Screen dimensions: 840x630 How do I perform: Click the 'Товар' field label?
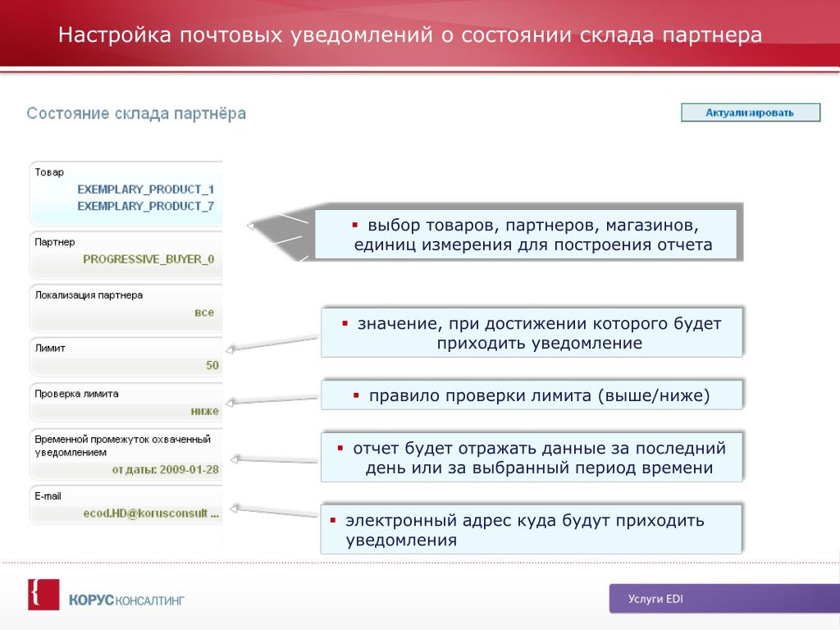(49, 172)
